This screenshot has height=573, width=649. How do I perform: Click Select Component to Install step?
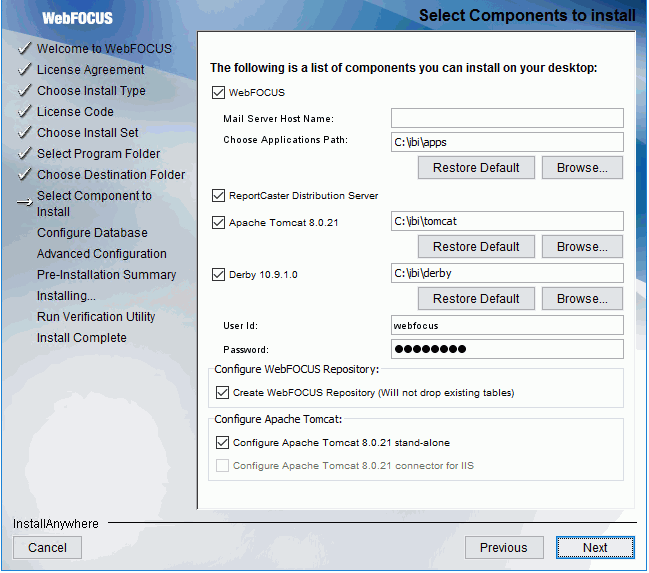pos(94,203)
